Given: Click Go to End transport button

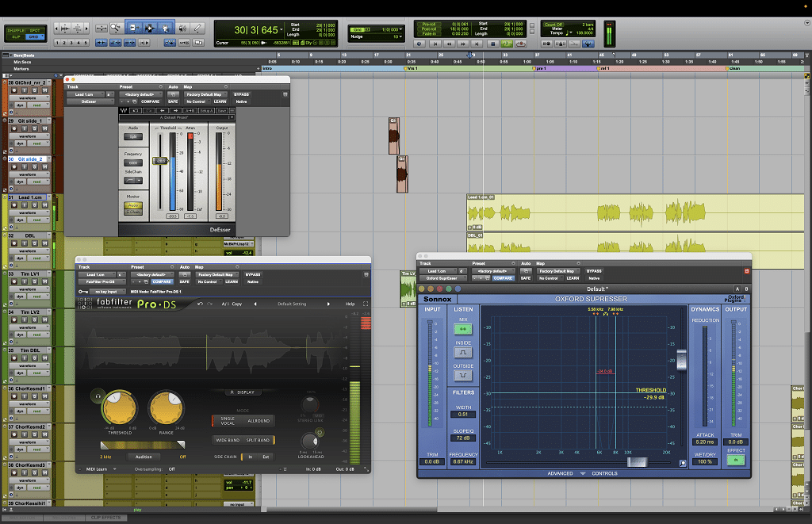Looking at the screenshot, I should pyautogui.click(x=478, y=44).
